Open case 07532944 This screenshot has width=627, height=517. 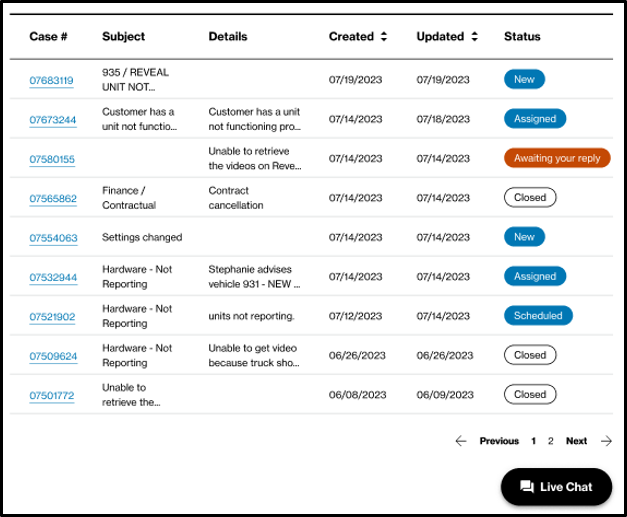point(53,277)
